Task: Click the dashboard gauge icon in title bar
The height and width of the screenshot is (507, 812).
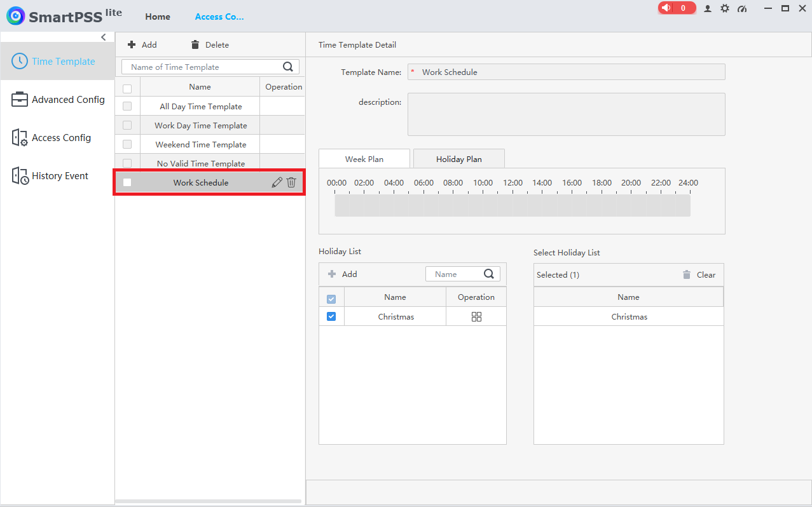Action: 741,8
